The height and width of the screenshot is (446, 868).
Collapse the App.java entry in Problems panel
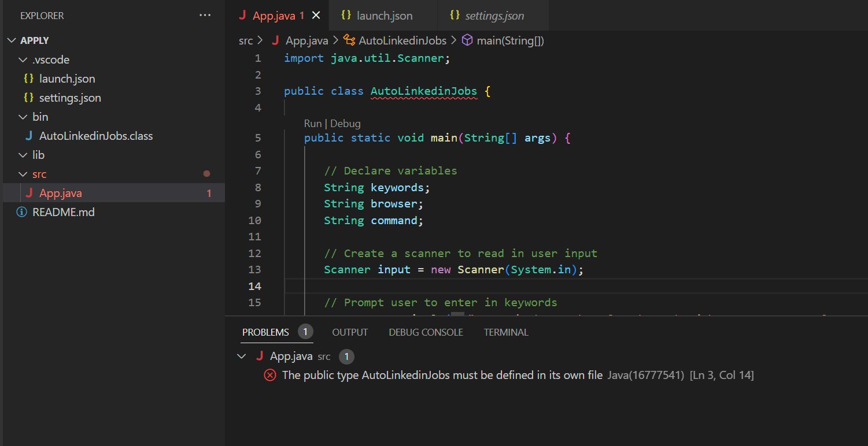coord(242,356)
